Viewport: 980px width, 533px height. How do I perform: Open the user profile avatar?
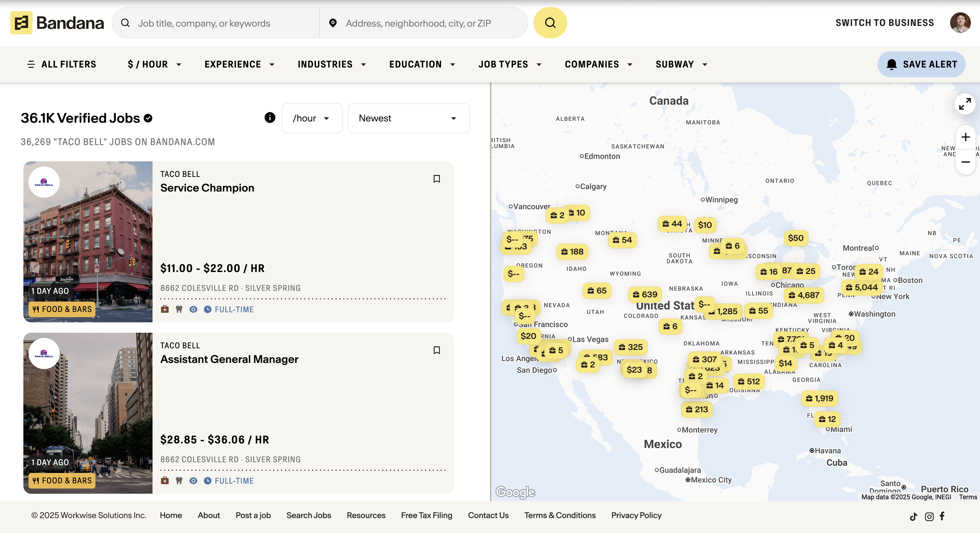click(x=960, y=23)
